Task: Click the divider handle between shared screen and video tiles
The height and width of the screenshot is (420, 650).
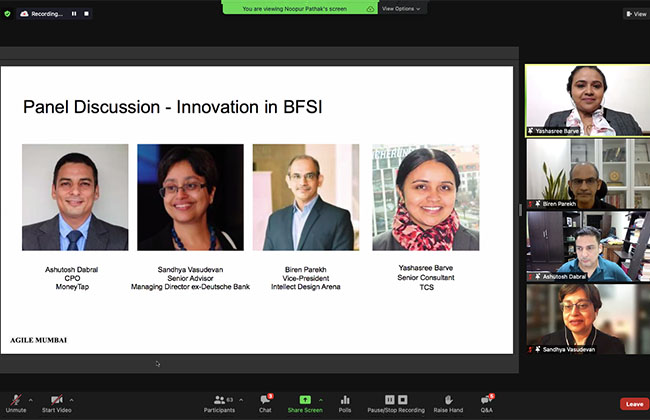Action: (x=521, y=210)
